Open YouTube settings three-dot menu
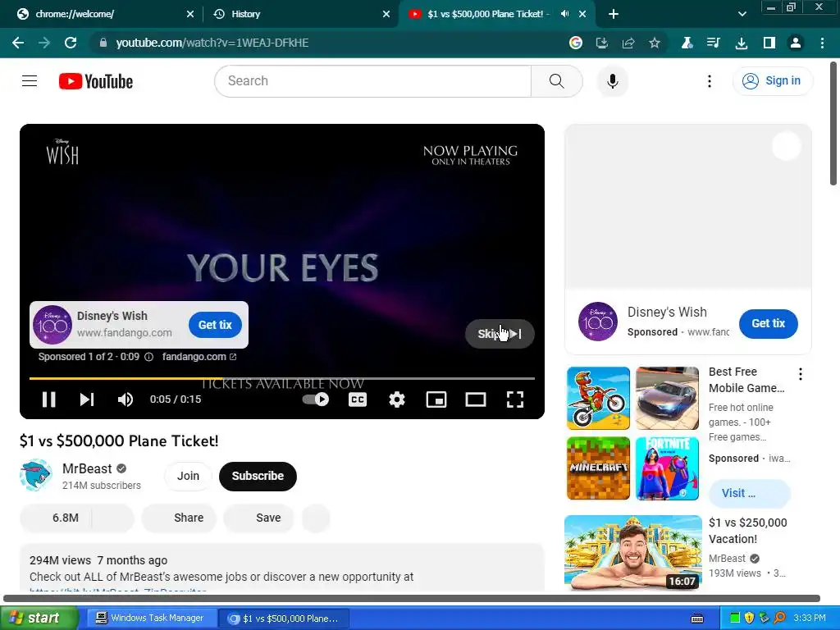The height and width of the screenshot is (630, 840). [710, 81]
